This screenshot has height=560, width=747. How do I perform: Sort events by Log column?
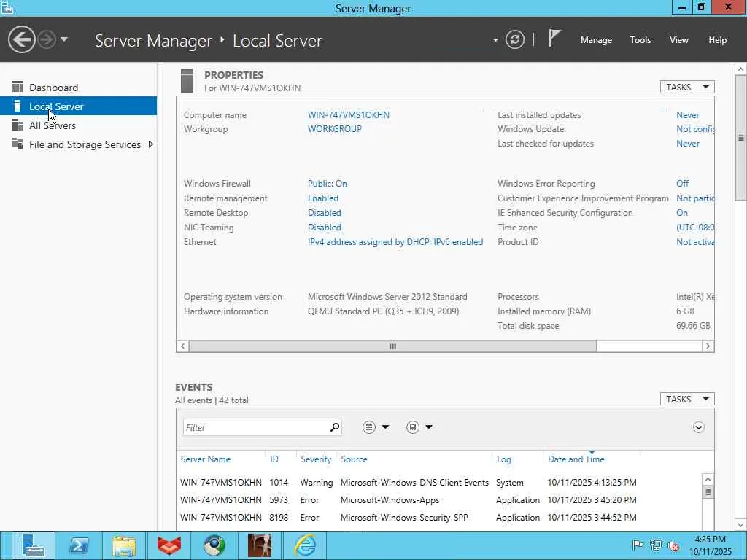point(503,459)
